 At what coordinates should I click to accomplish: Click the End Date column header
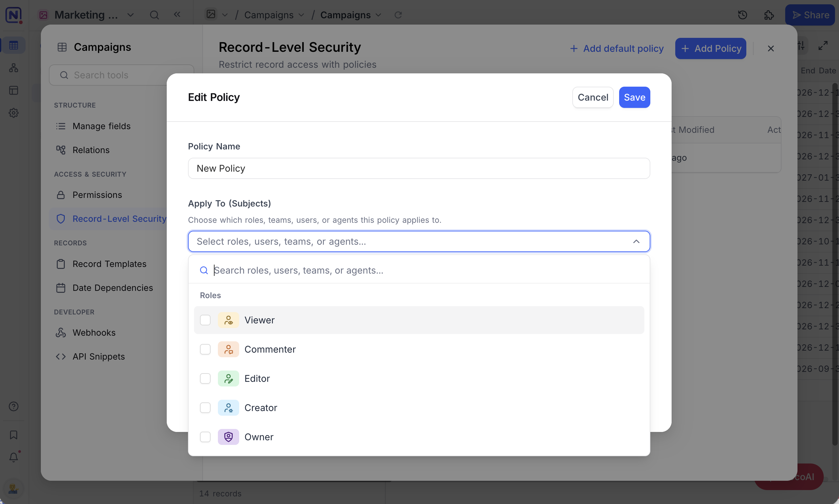818,71
